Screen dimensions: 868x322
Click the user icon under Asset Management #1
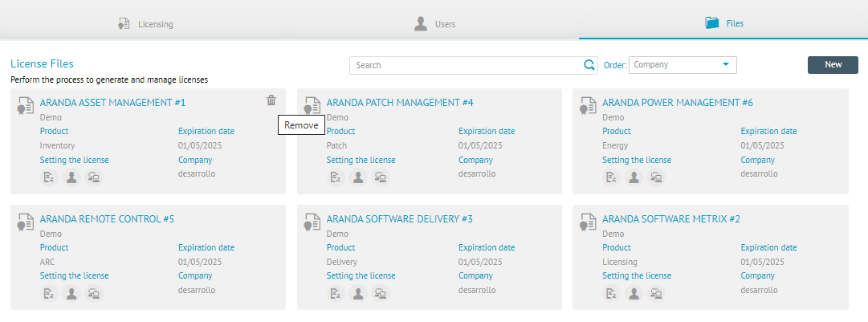click(x=71, y=177)
